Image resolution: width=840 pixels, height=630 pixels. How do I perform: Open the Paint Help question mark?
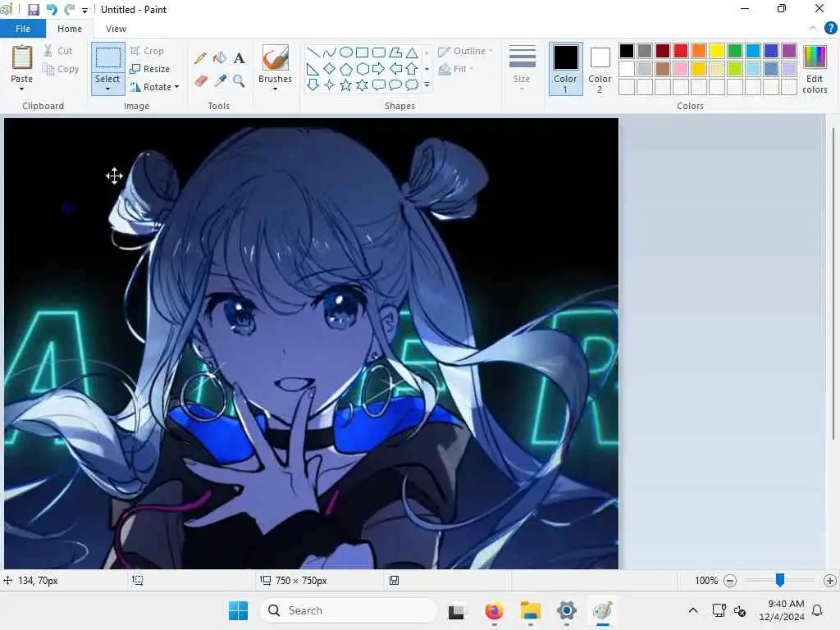pyautogui.click(x=830, y=29)
